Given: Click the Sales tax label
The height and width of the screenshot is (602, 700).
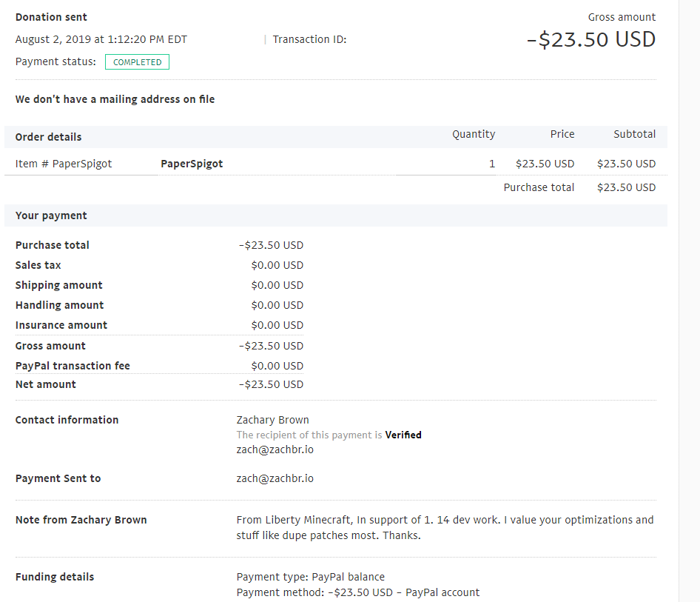Looking at the screenshot, I should [38, 265].
